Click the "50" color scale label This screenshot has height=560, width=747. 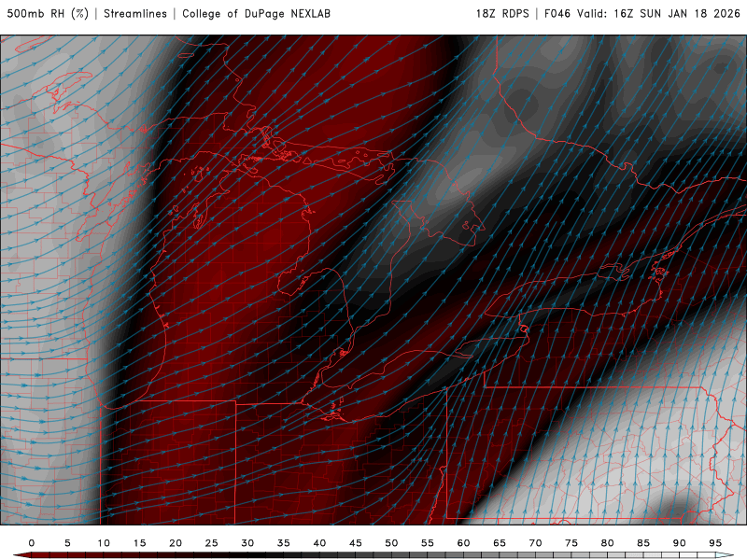(x=391, y=543)
